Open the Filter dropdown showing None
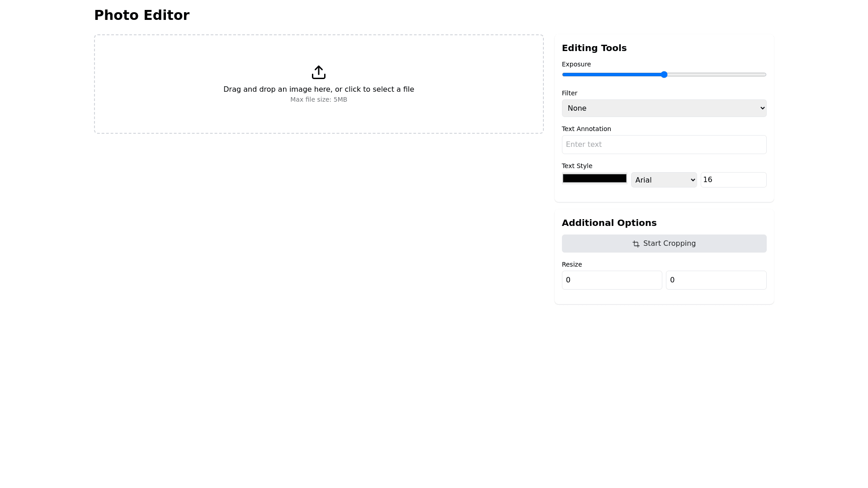Image resolution: width=868 pixels, height=488 pixels. point(664,108)
